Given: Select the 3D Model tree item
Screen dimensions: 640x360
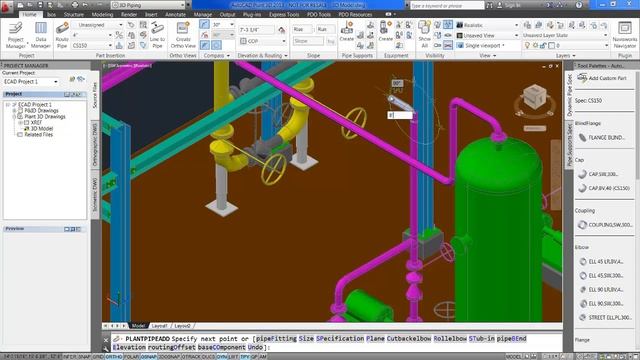Looking at the screenshot, I should [42, 129].
